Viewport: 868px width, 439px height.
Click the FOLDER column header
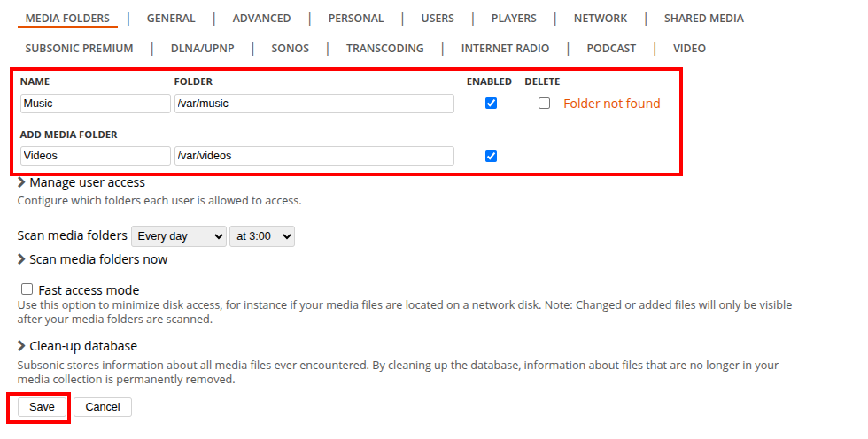[193, 81]
